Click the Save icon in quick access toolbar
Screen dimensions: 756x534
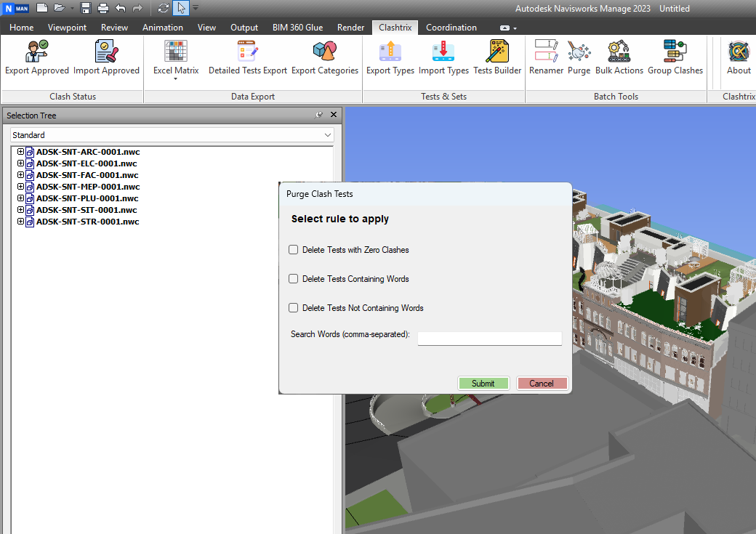pyautogui.click(x=86, y=8)
